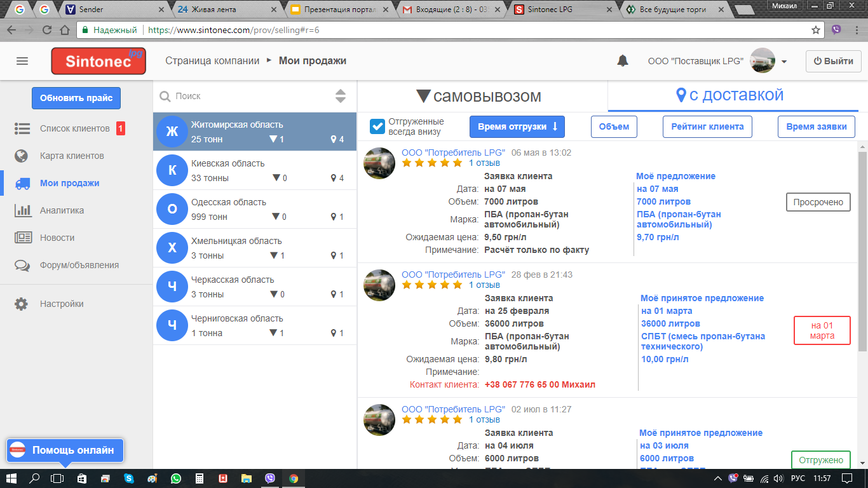This screenshot has width=868, height=488.
Task: Select Киевская область in region list
Action: tap(254, 170)
